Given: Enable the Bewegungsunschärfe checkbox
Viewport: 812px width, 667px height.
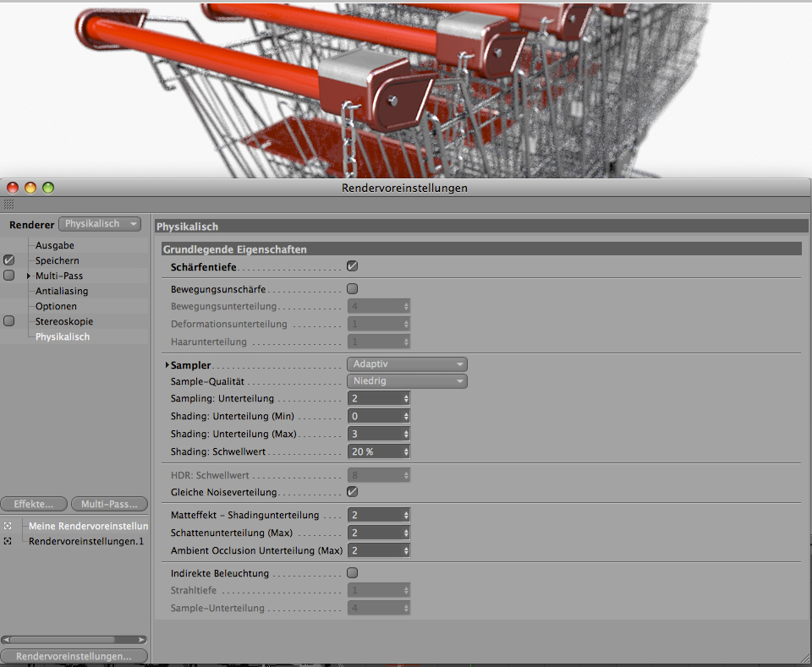Looking at the screenshot, I should coord(352,289).
